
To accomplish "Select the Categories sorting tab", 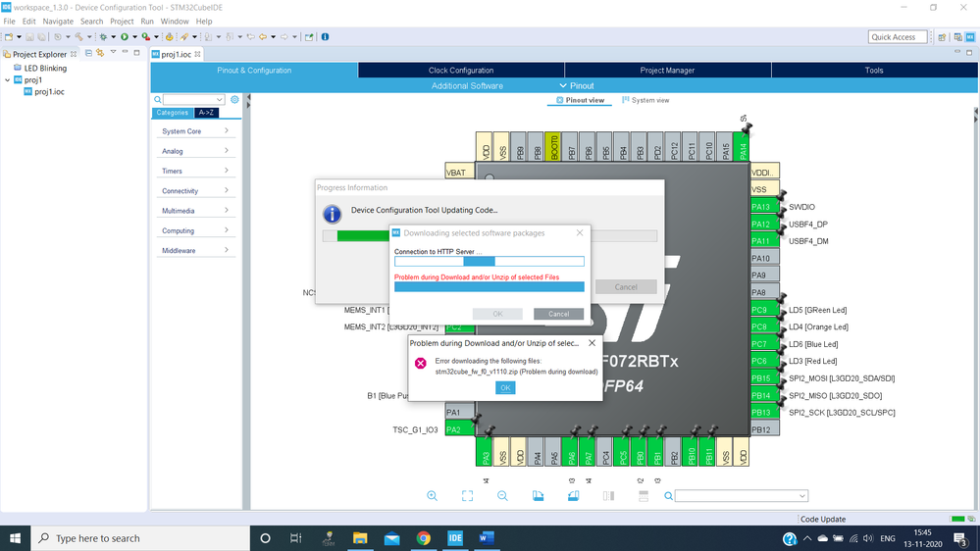I will pos(172,113).
